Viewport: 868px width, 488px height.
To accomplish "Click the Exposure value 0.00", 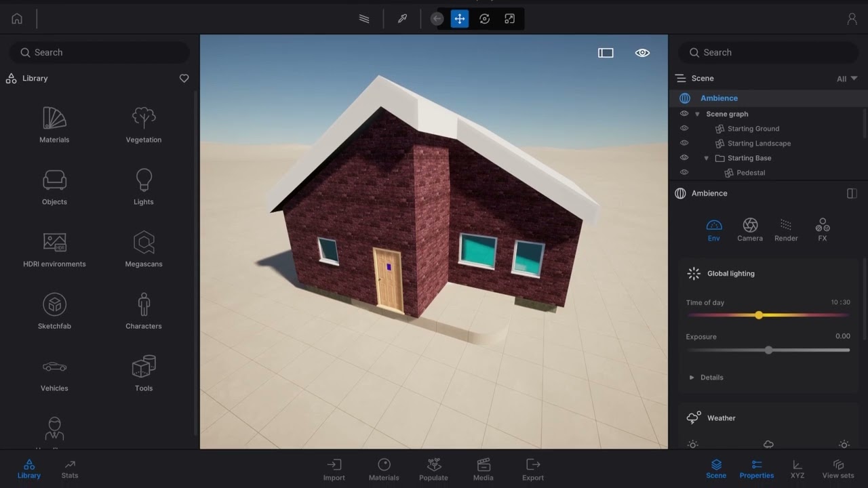I will point(842,336).
